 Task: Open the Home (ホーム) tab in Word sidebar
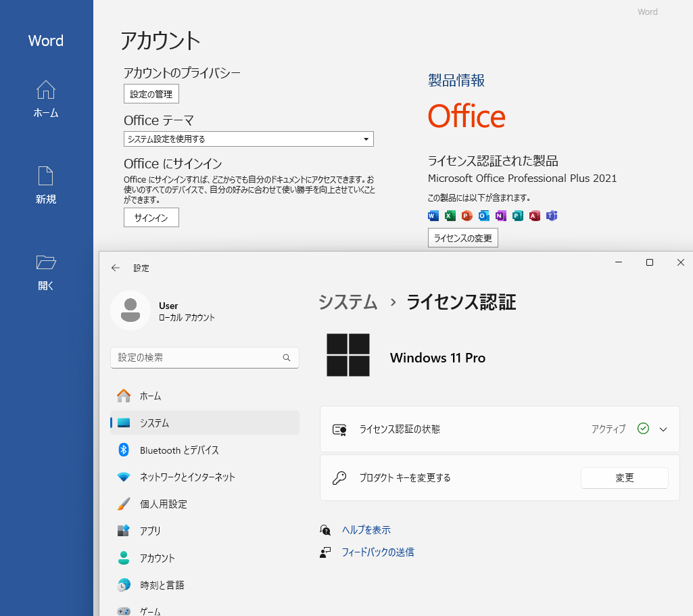pos(46,99)
